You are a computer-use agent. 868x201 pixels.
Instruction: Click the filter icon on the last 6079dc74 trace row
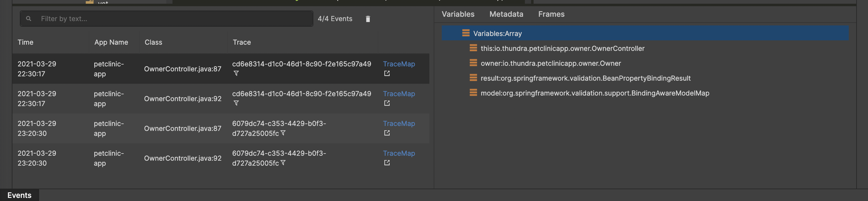tap(283, 163)
